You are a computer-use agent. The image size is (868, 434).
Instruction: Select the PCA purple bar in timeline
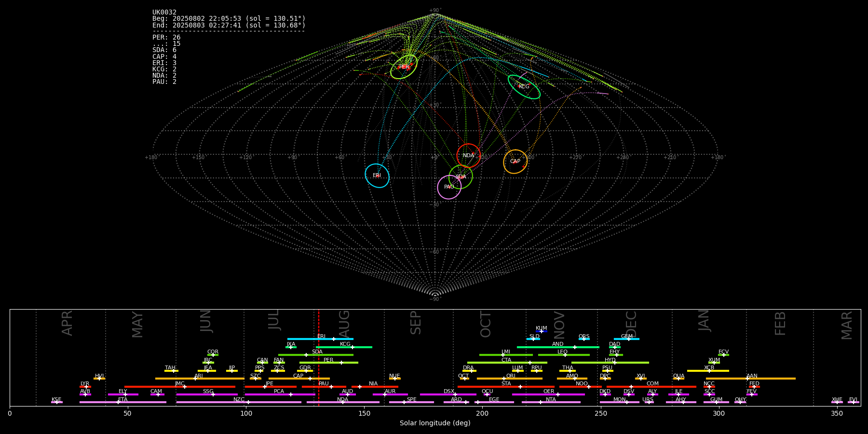[280, 394]
